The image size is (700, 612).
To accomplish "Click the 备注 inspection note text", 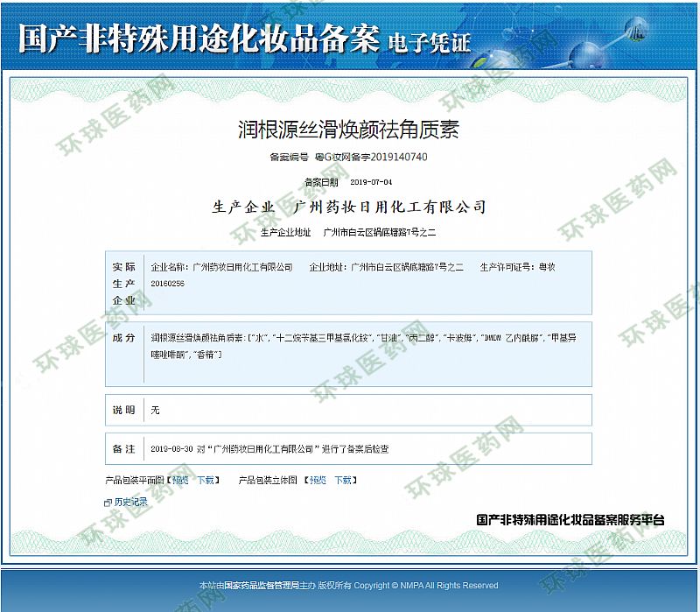I will [269, 448].
